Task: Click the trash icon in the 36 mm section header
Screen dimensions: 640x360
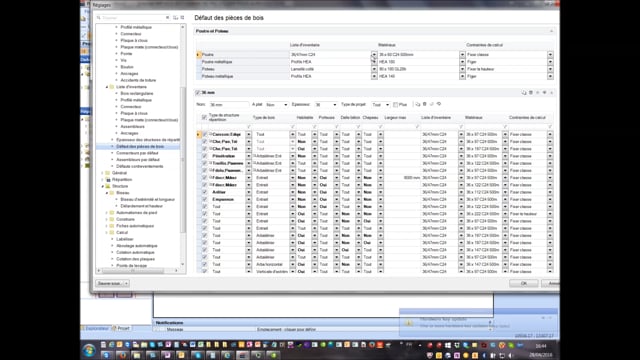Action: [531, 93]
